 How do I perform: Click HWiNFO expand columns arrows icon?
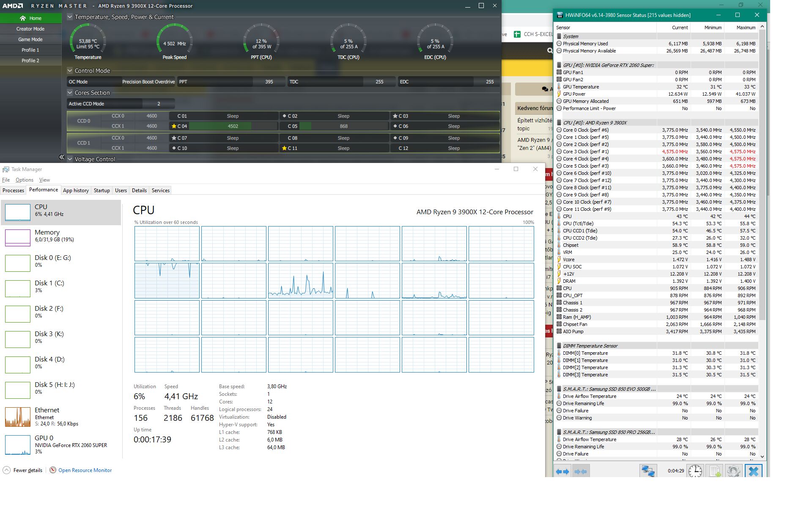pyautogui.click(x=562, y=471)
